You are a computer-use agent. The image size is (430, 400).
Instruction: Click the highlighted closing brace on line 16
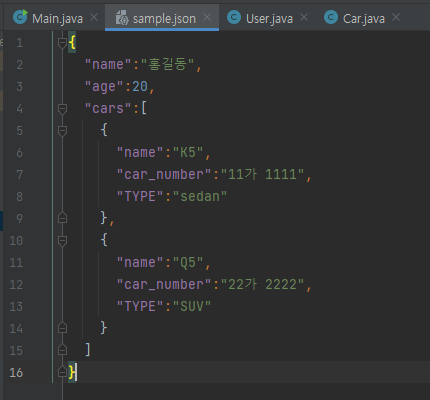(72, 372)
